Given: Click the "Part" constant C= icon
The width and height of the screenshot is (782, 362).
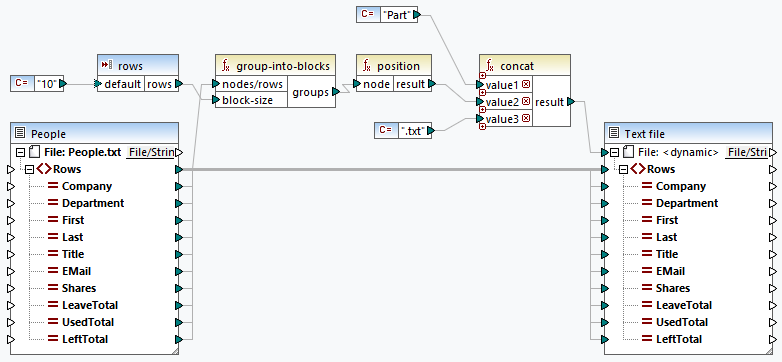Looking at the screenshot, I should click(368, 14).
